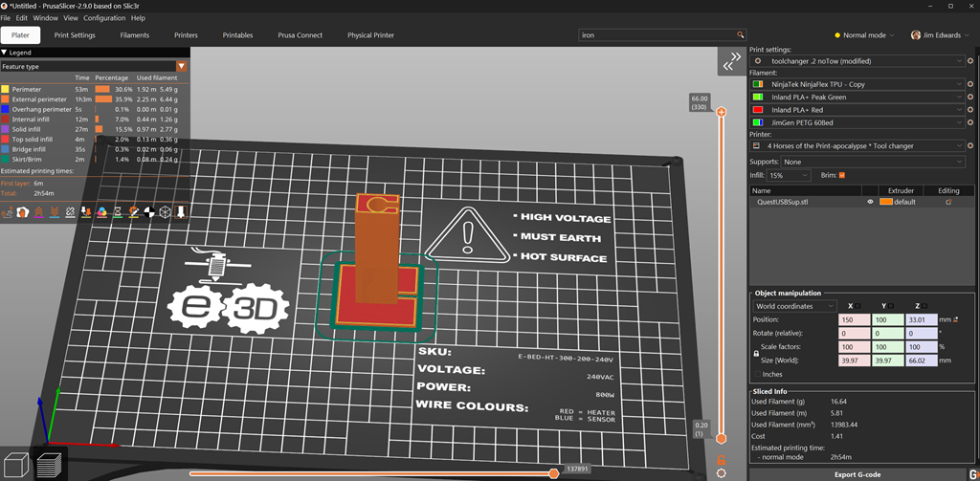Enable the Inches checkbox
Screen dimensions: 980x481
759,374
